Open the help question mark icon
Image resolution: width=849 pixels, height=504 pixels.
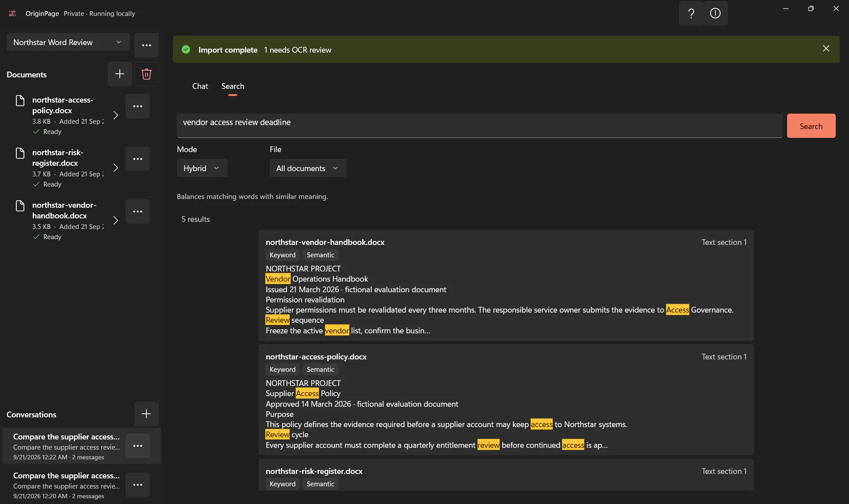click(691, 13)
